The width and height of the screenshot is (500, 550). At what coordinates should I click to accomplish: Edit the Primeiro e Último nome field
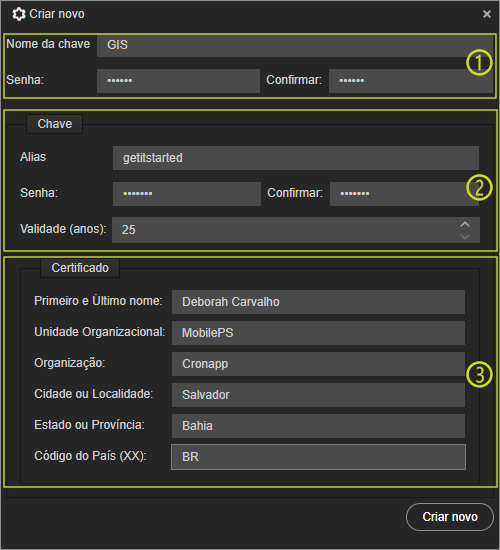pos(318,302)
